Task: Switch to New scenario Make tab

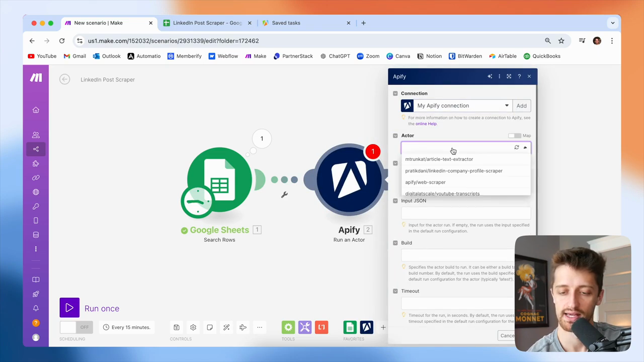Action: tap(108, 23)
